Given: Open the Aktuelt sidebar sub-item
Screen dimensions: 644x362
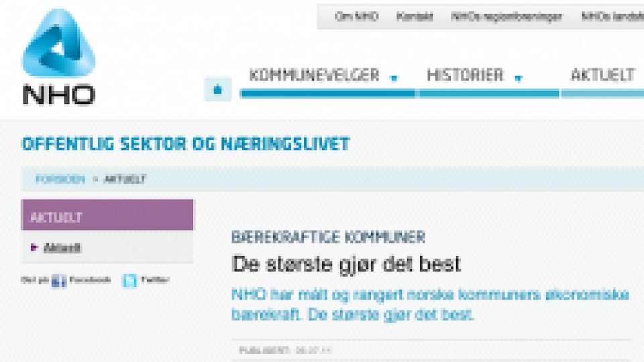Looking at the screenshot, I should pyautogui.click(x=62, y=248).
